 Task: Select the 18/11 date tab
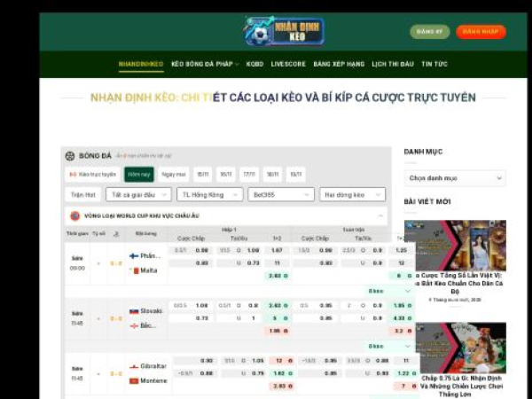pyautogui.click(x=272, y=175)
